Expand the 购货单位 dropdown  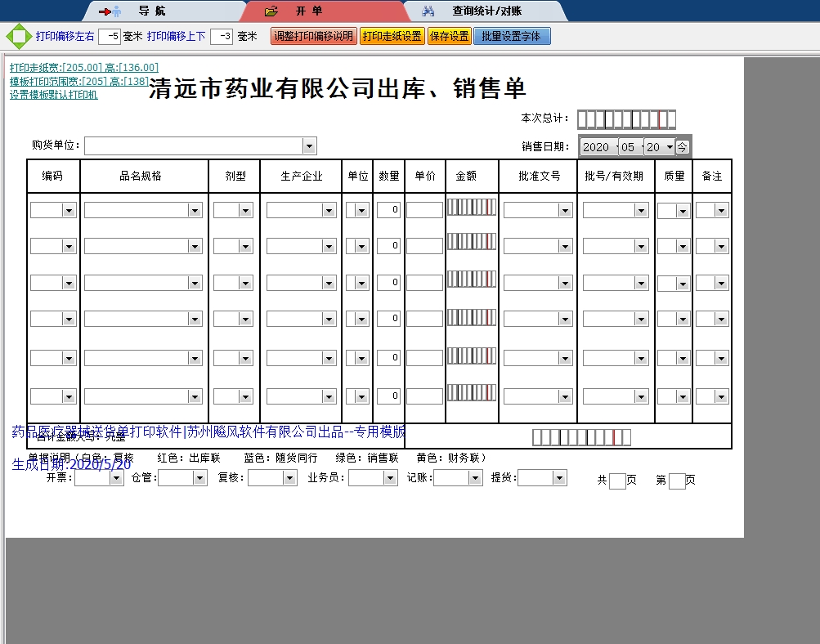309,146
